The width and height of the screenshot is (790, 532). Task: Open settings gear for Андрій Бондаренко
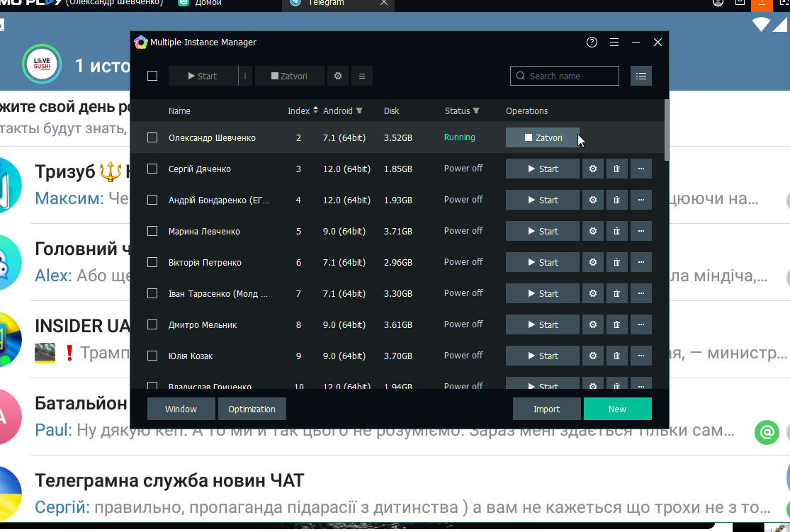point(593,200)
